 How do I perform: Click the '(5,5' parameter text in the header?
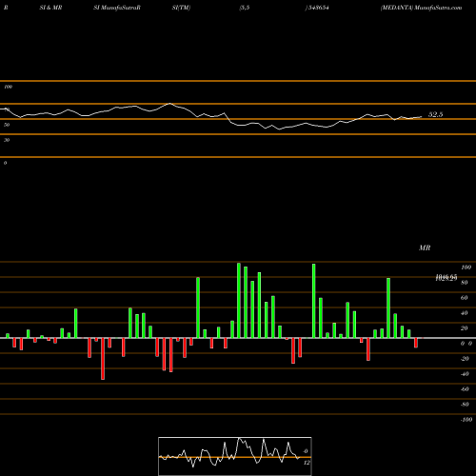click(245, 8)
